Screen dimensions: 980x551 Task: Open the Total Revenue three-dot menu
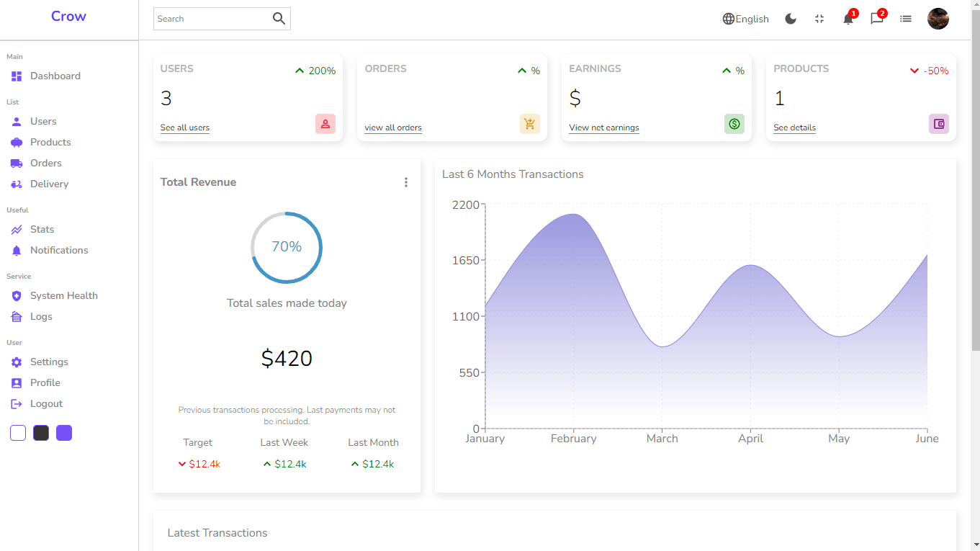point(406,182)
